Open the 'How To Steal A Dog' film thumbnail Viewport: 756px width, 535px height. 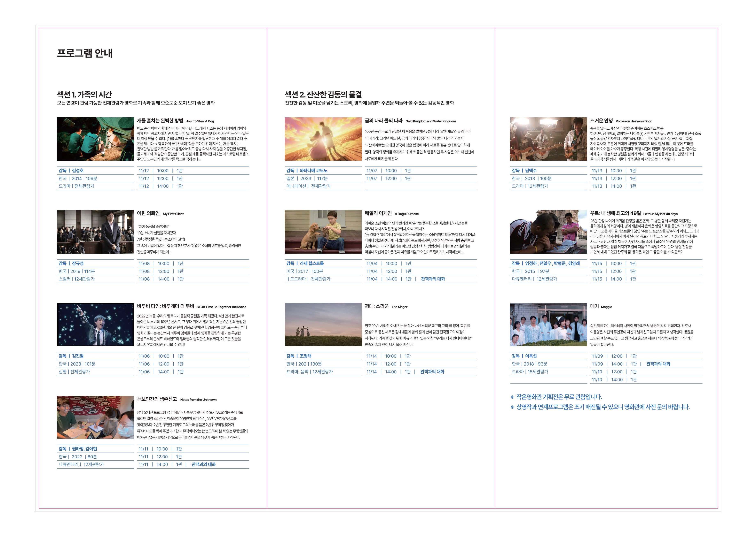(x=95, y=139)
